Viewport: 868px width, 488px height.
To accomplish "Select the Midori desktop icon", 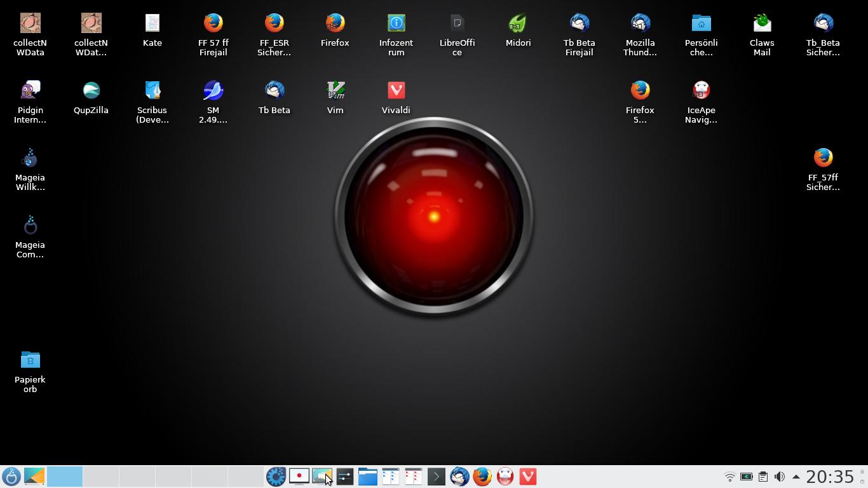I will 518,30.
